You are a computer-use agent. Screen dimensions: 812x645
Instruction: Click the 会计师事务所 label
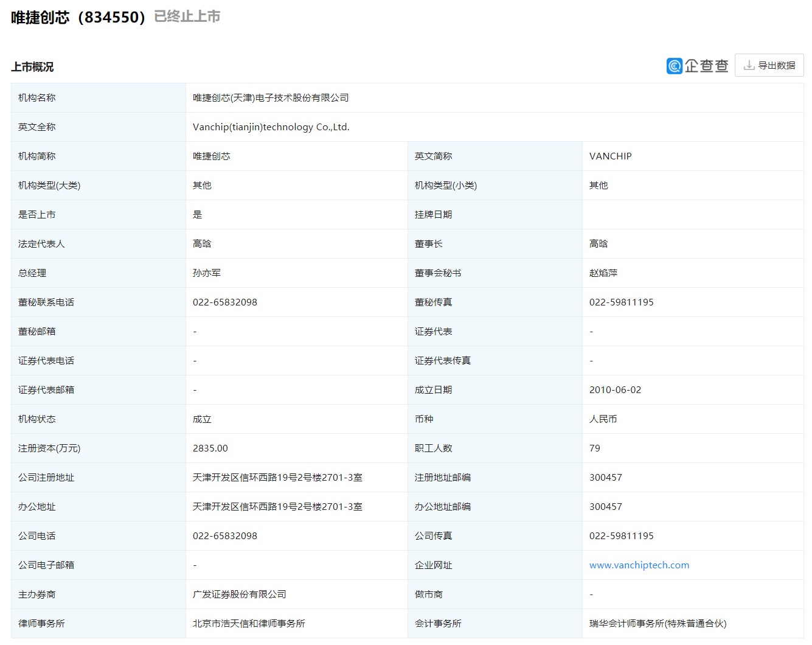pyautogui.click(x=438, y=624)
